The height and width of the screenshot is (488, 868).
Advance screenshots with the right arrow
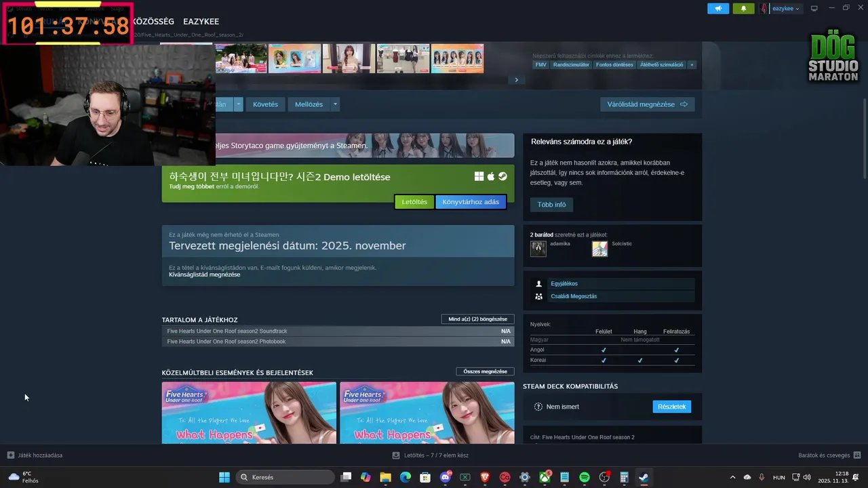point(516,80)
